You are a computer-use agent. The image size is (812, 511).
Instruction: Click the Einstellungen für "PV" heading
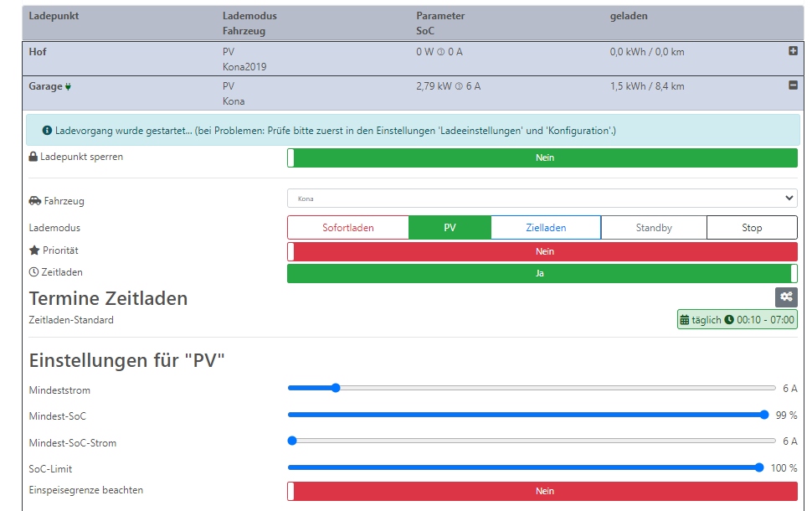(x=127, y=360)
